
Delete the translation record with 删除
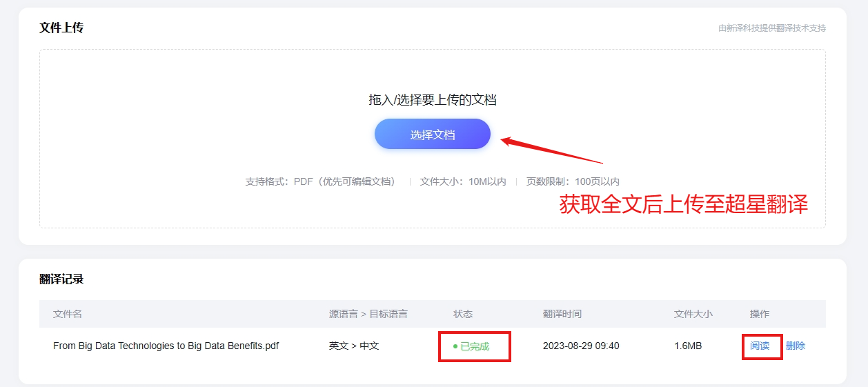(x=796, y=346)
